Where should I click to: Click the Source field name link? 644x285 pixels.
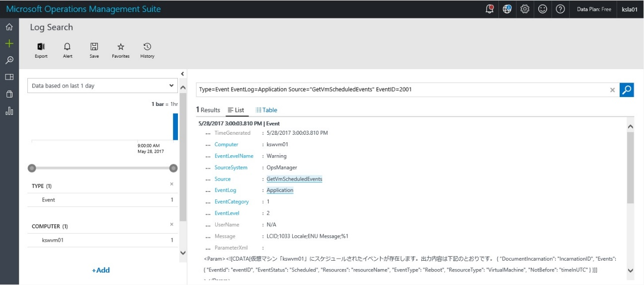(223, 179)
